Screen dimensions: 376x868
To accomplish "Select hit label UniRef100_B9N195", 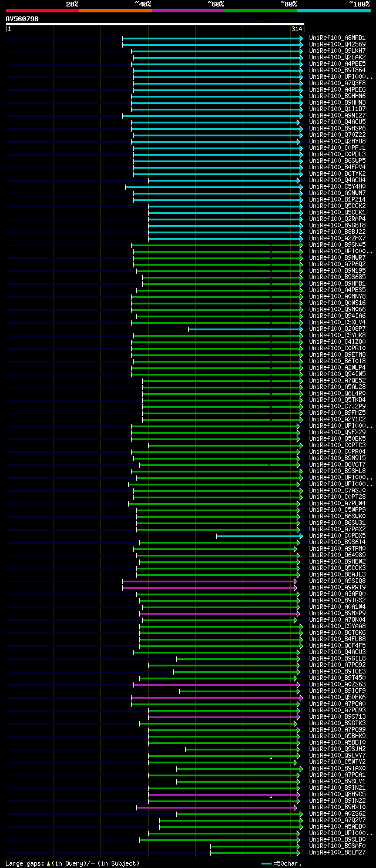I will tap(337, 270).
